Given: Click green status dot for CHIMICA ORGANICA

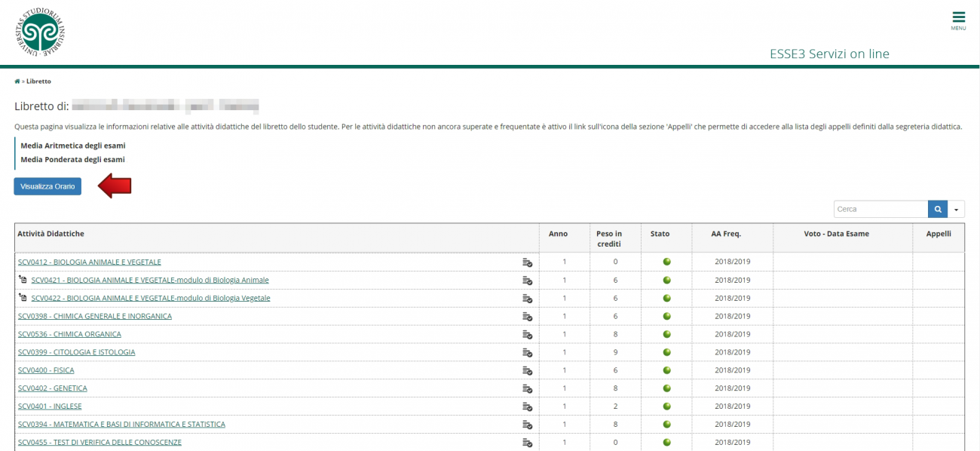Looking at the screenshot, I should (x=666, y=334).
